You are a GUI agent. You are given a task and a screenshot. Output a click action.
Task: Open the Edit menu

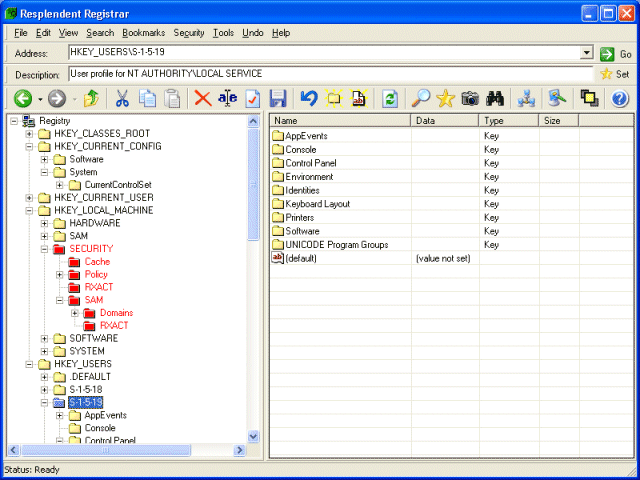pyautogui.click(x=43, y=33)
